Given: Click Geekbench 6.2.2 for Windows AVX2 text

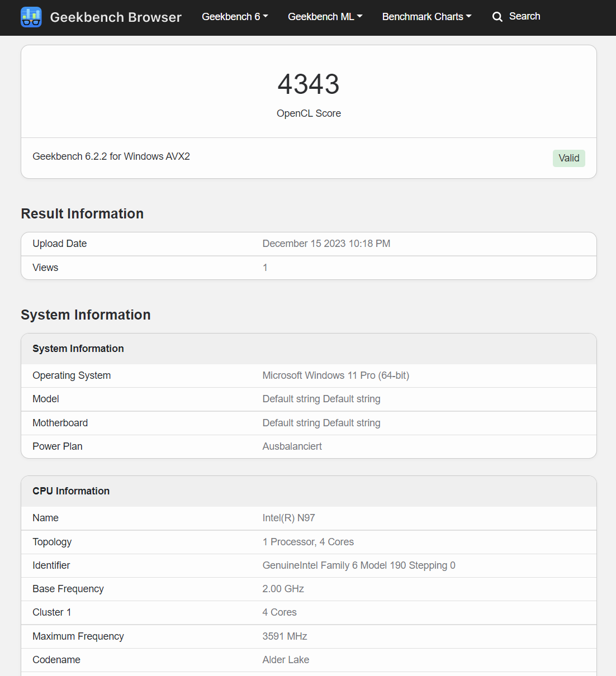Looking at the screenshot, I should click(x=111, y=156).
